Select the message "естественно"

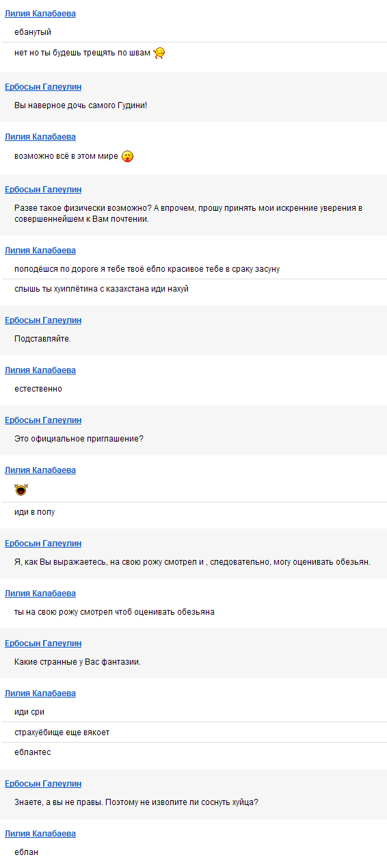coord(38,389)
